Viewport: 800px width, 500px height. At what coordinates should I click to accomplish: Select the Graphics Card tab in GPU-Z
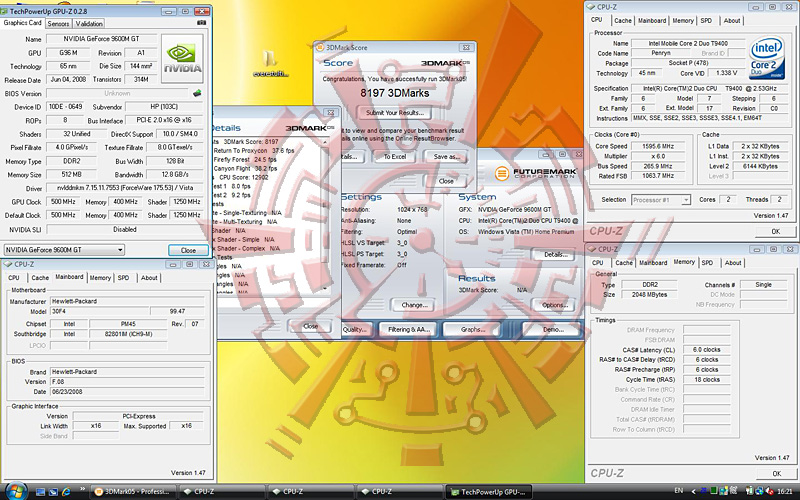tap(22, 23)
